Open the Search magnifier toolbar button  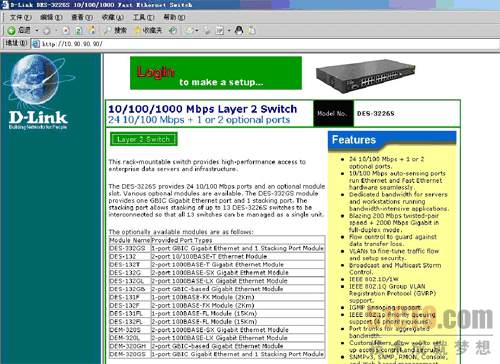(115, 31)
